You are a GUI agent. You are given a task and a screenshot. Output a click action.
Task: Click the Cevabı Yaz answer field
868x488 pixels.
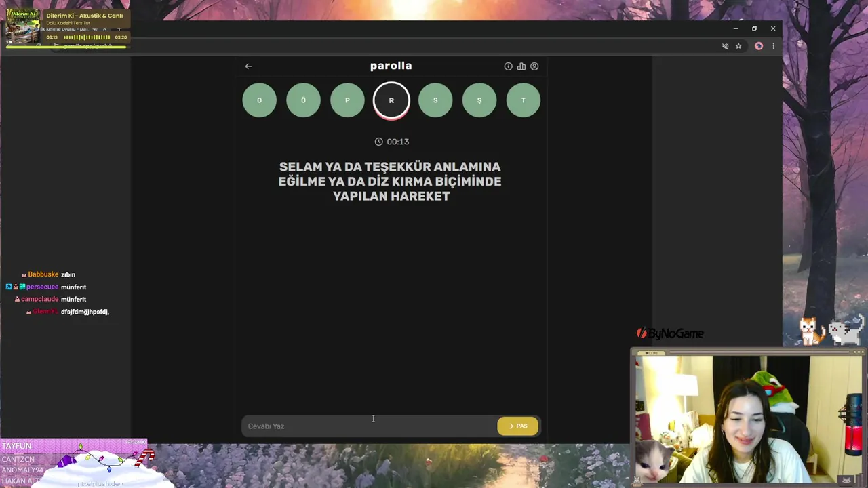coord(370,426)
